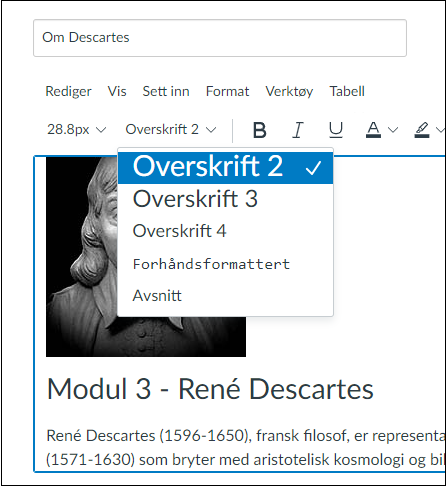Viewport: 446px width, 486px height.
Task: Click text line starting (1571-1630) som bryter
Action: coord(246,460)
